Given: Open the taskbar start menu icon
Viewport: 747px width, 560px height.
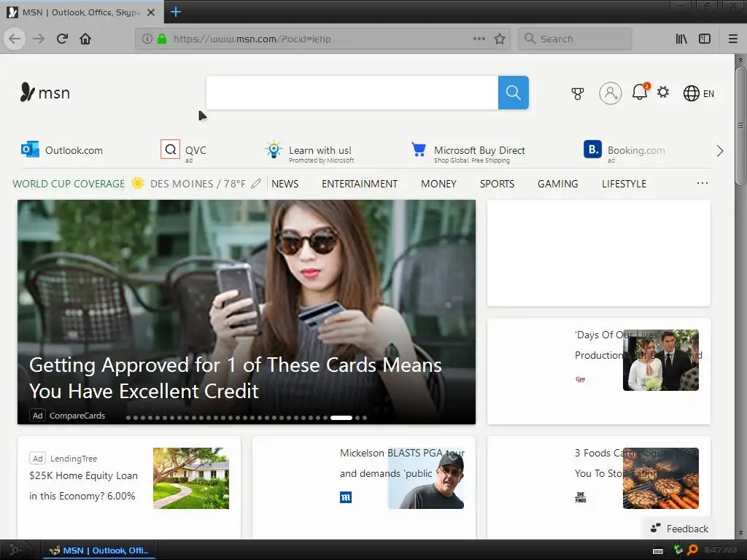Looking at the screenshot, I should pyautogui.click(x=15, y=550).
